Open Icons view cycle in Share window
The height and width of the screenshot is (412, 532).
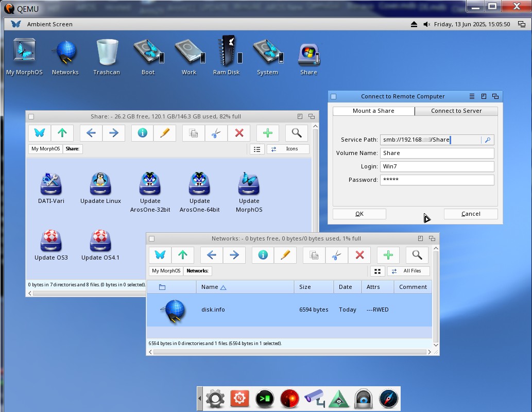(288, 149)
